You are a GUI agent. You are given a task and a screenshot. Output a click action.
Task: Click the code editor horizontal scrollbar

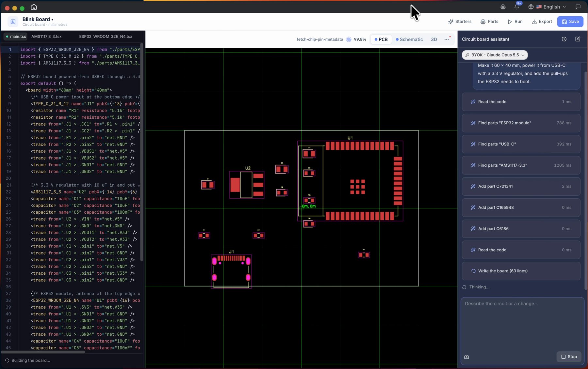[x=42, y=352]
